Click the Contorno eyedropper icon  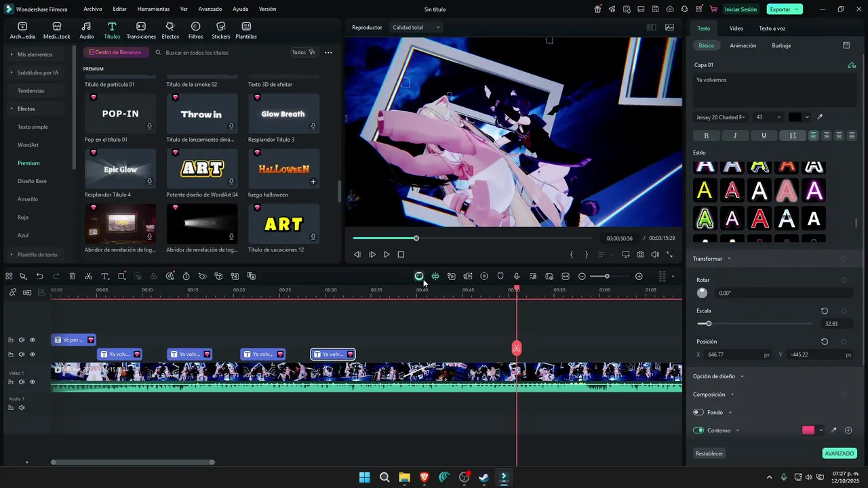[x=834, y=430]
